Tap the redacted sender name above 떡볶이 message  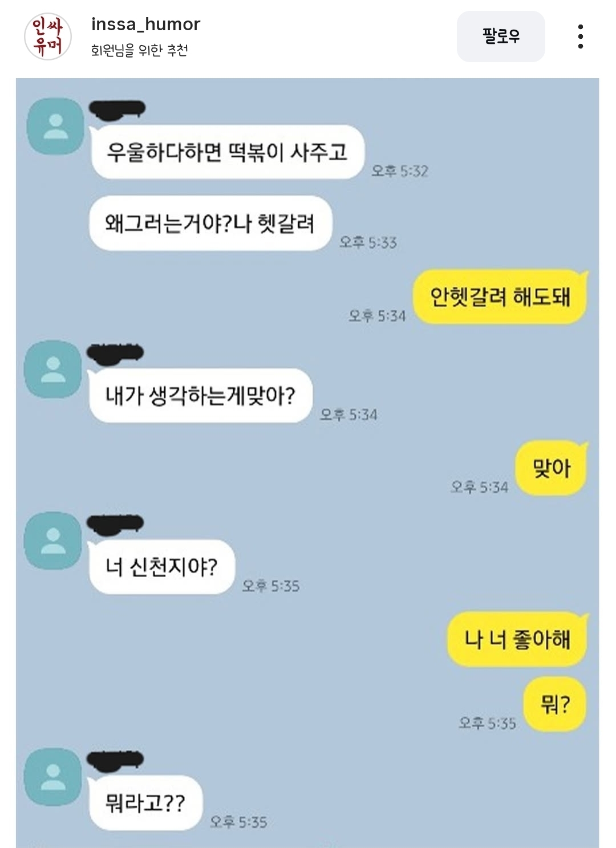117,109
